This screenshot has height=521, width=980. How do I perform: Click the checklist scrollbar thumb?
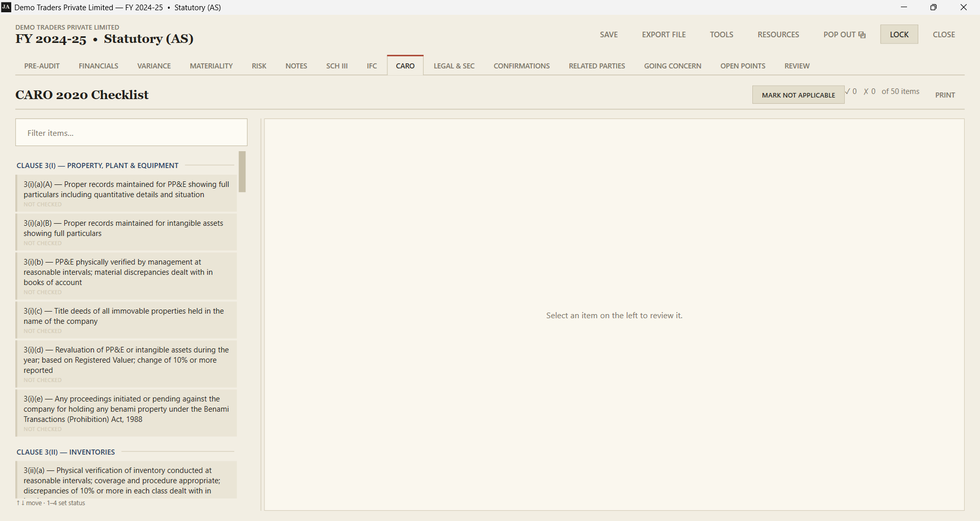[x=242, y=172]
